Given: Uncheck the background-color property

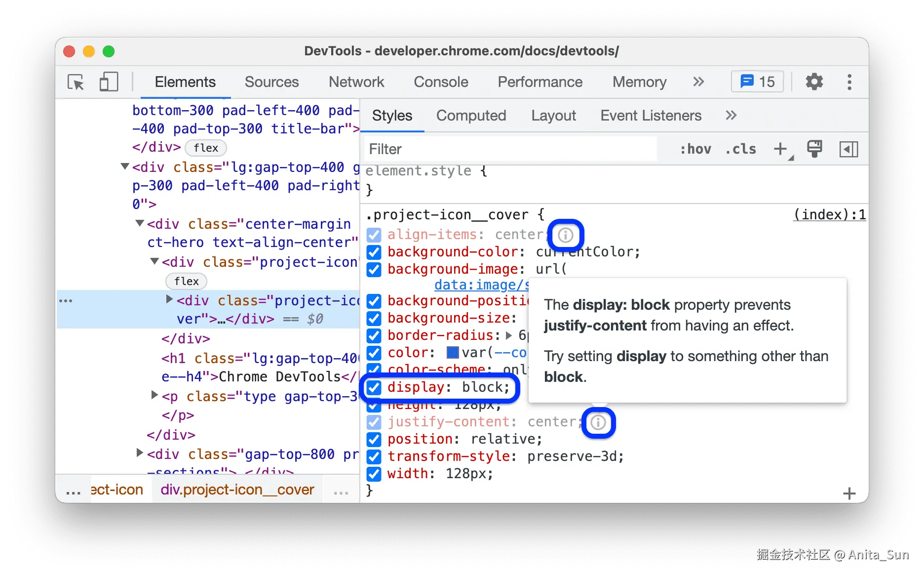Looking at the screenshot, I should pyautogui.click(x=374, y=252).
